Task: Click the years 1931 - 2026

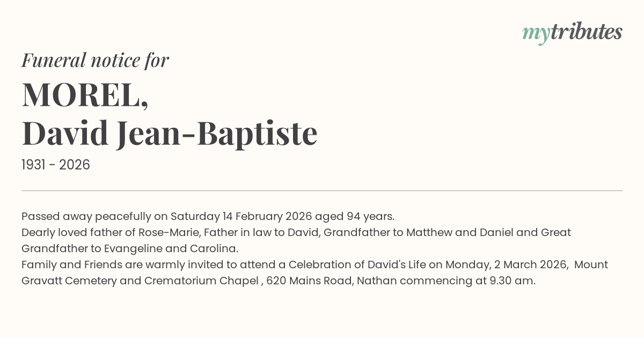Action: point(56,165)
